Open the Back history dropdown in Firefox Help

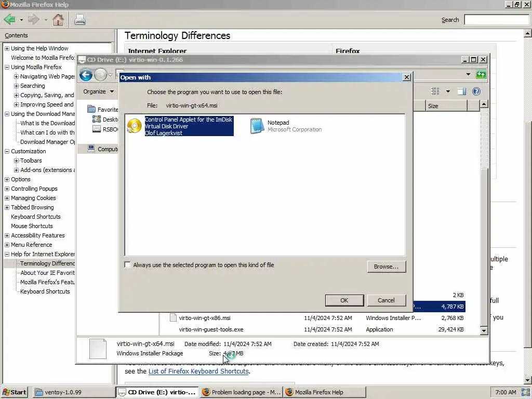click(x=21, y=20)
